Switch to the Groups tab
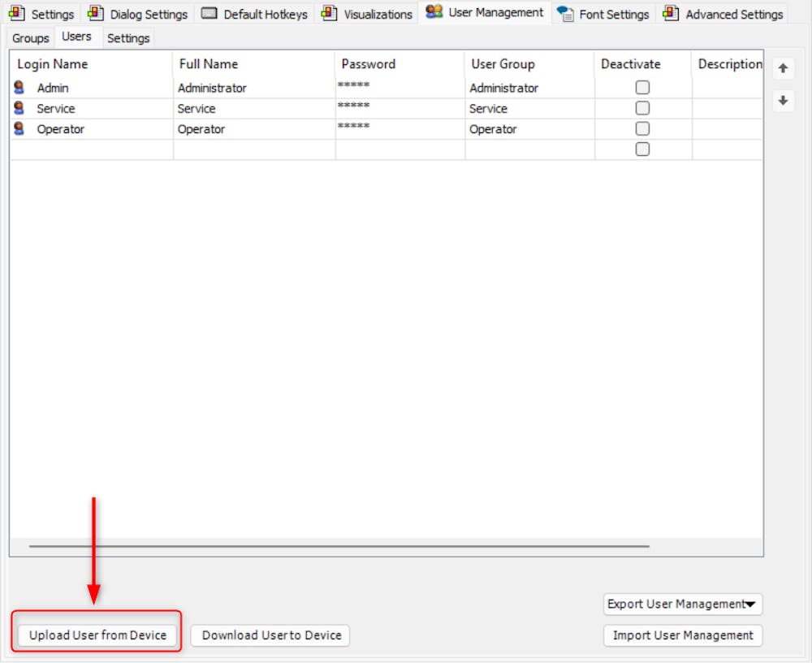This screenshot has width=812, height=663. coord(29,37)
